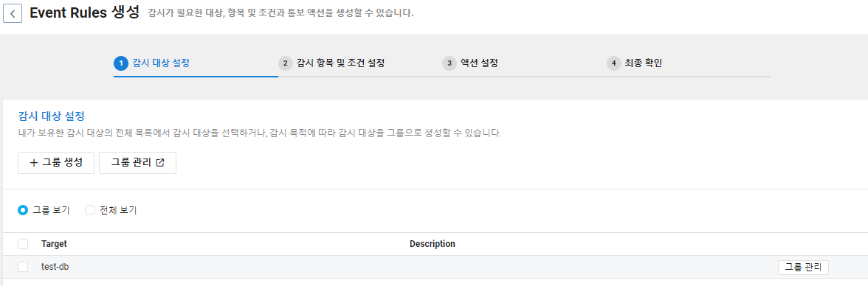This screenshot has width=868, height=286.
Task: Click the external link icon in 그룹 관리
Action: pyautogui.click(x=160, y=163)
